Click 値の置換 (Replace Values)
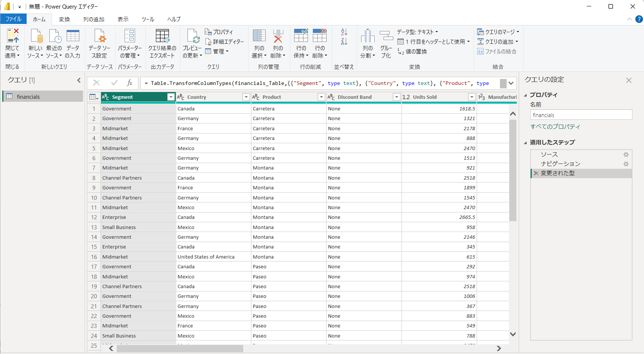This screenshot has height=354, width=644. pos(412,51)
